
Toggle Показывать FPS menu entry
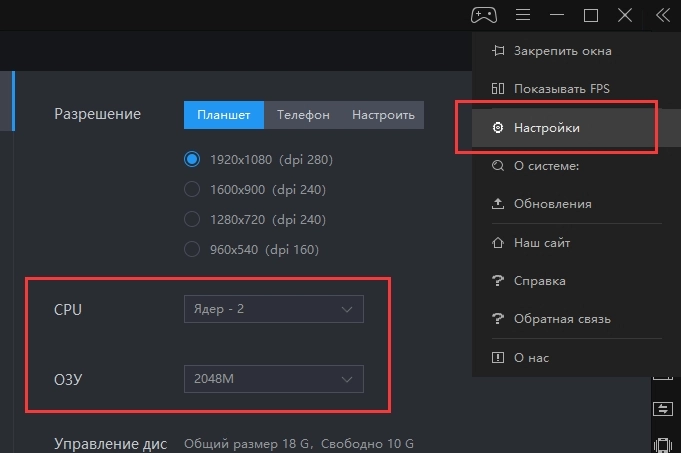tap(576, 89)
